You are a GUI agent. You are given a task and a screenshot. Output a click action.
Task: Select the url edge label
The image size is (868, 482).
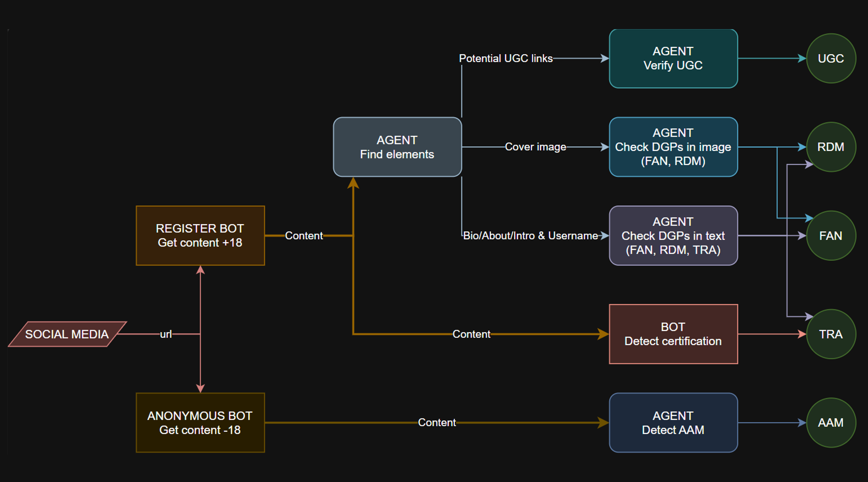tap(166, 334)
